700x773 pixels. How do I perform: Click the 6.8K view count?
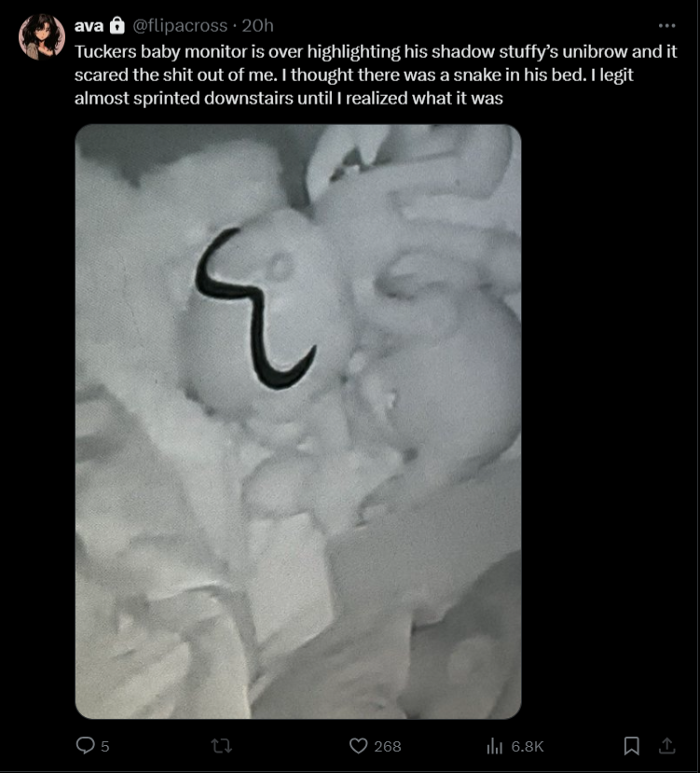tap(528, 746)
